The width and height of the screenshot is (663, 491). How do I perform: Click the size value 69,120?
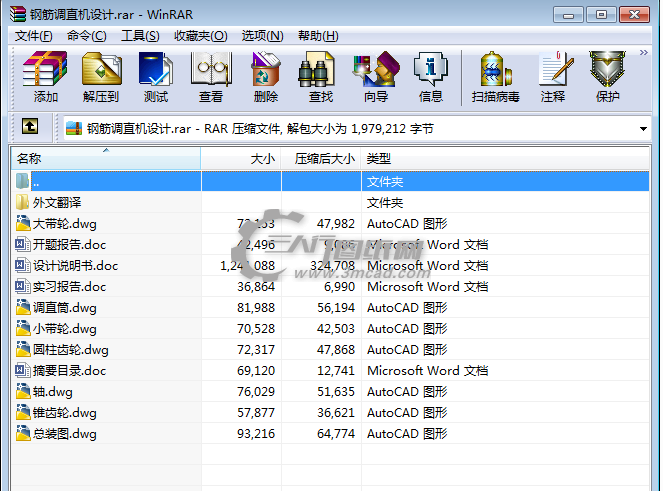point(256,370)
